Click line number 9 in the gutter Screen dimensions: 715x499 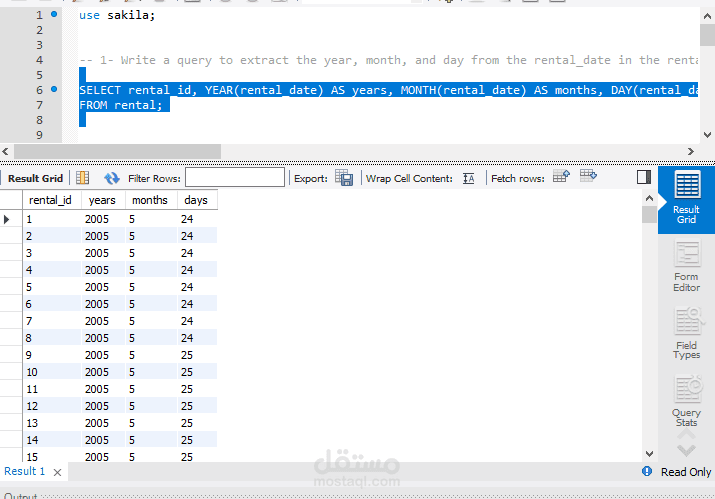point(39,135)
